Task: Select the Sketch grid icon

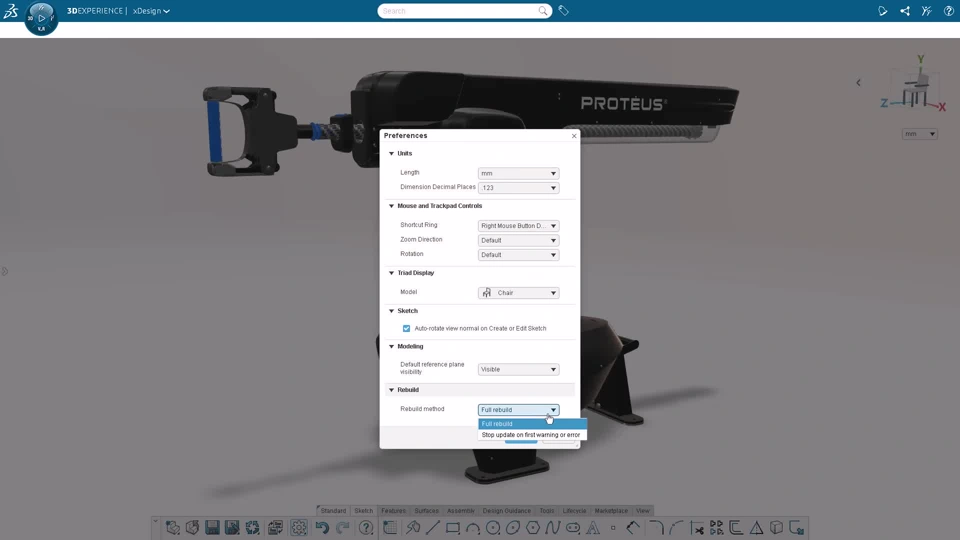Action: (x=390, y=527)
